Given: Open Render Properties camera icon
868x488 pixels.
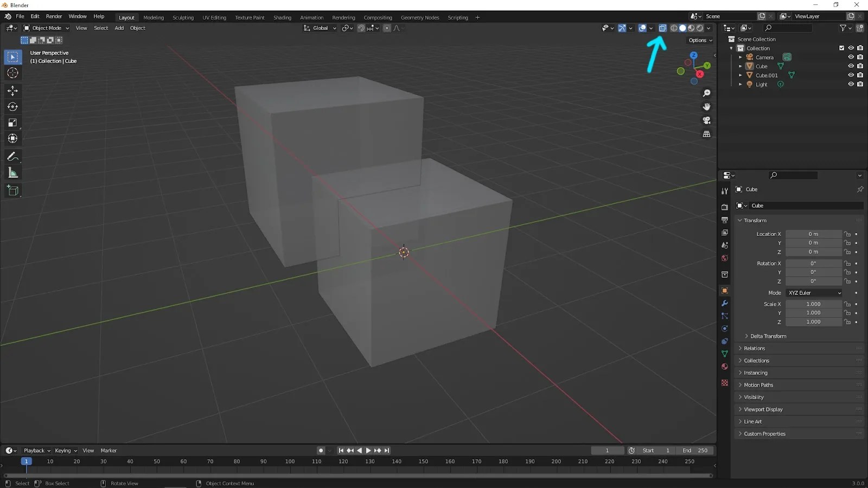Looking at the screenshot, I should tap(724, 207).
